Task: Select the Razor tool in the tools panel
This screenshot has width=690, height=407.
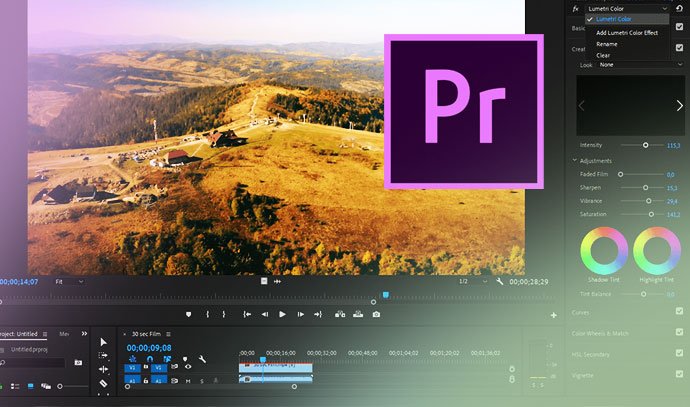Action: (103, 383)
